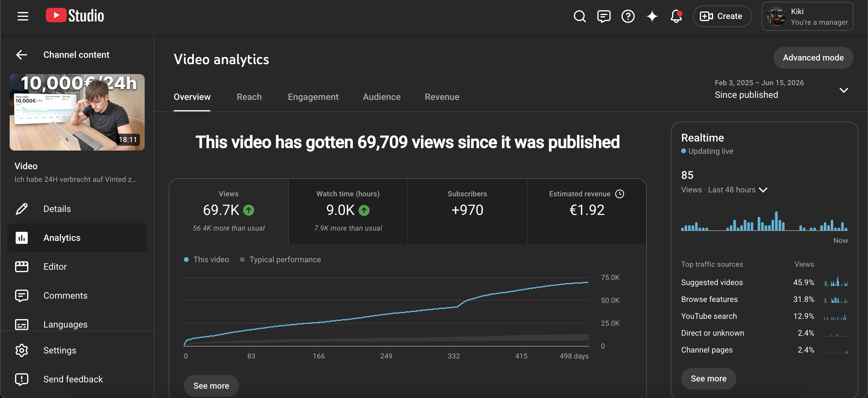Click the sparkle Ask Studio icon
The width and height of the screenshot is (868, 398).
click(x=652, y=16)
